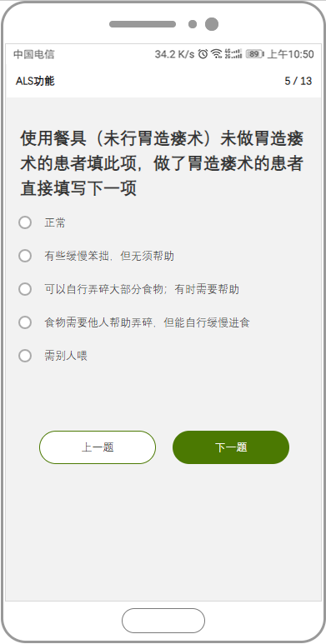326x644 pixels.
Task: Tap the front camera lens circle
Action: tap(211, 24)
